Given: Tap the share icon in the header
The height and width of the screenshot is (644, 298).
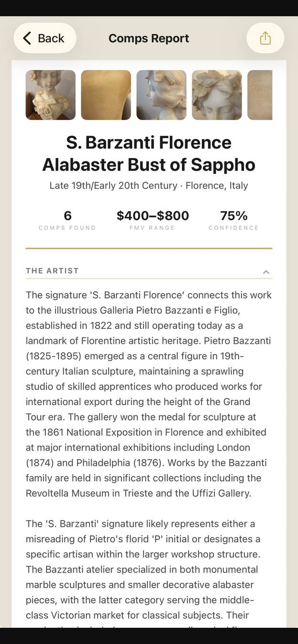Looking at the screenshot, I should click(265, 38).
